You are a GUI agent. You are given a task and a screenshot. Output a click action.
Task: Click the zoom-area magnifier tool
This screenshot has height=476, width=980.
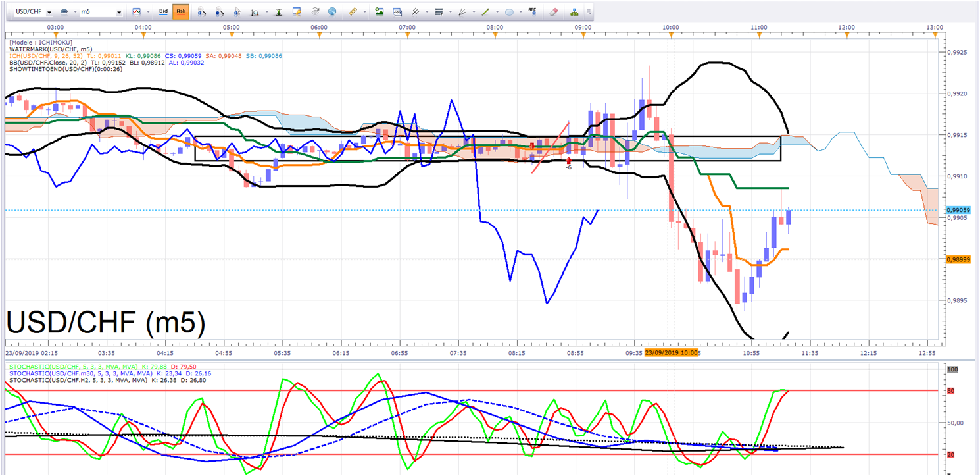255,13
